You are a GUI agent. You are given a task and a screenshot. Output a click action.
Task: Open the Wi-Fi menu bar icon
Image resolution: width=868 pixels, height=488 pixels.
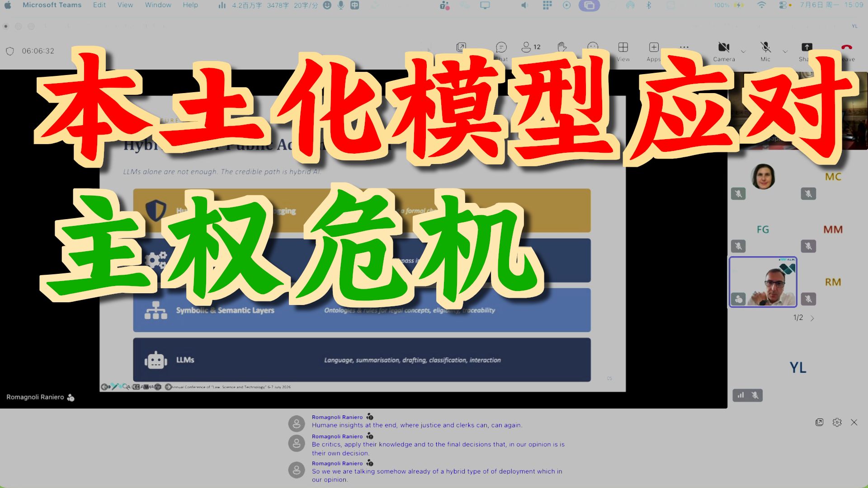(x=762, y=5)
